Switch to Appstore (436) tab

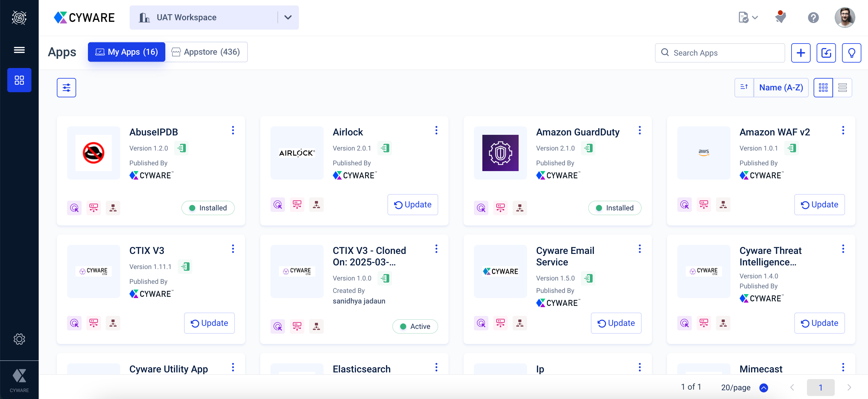click(206, 52)
